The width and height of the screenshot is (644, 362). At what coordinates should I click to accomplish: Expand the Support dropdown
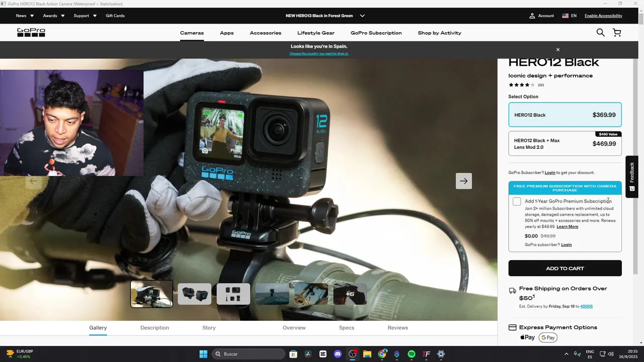[x=85, y=16]
